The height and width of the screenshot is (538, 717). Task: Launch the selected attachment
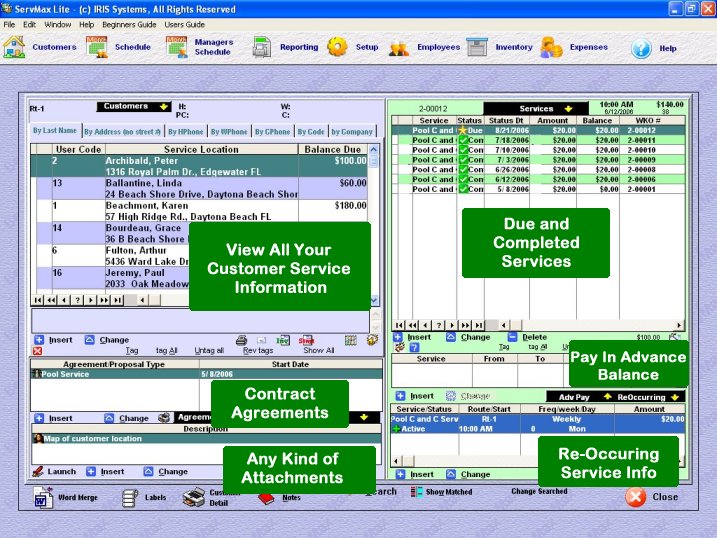point(54,471)
